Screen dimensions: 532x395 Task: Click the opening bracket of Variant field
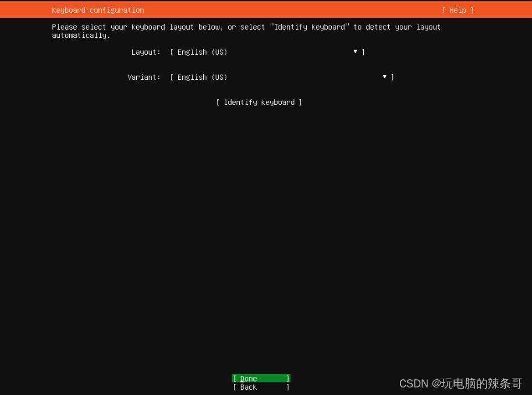[172, 77]
